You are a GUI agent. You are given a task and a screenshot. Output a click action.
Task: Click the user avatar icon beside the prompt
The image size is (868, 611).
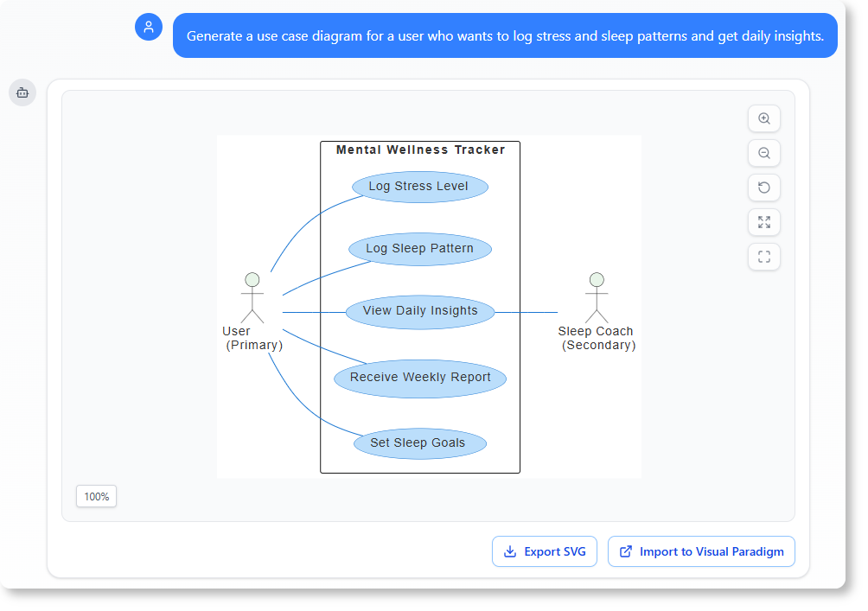149,27
